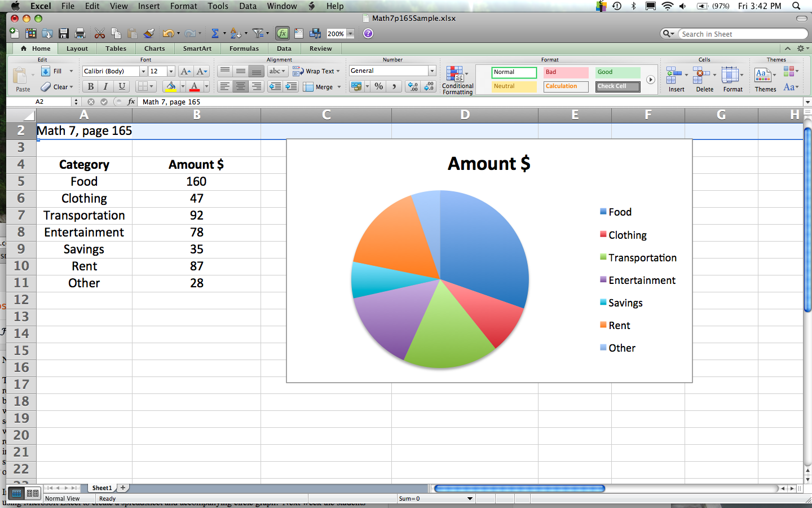Click the Insert Function (fx) icon
This screenshot has height=508, width=812.
[282, 33]
